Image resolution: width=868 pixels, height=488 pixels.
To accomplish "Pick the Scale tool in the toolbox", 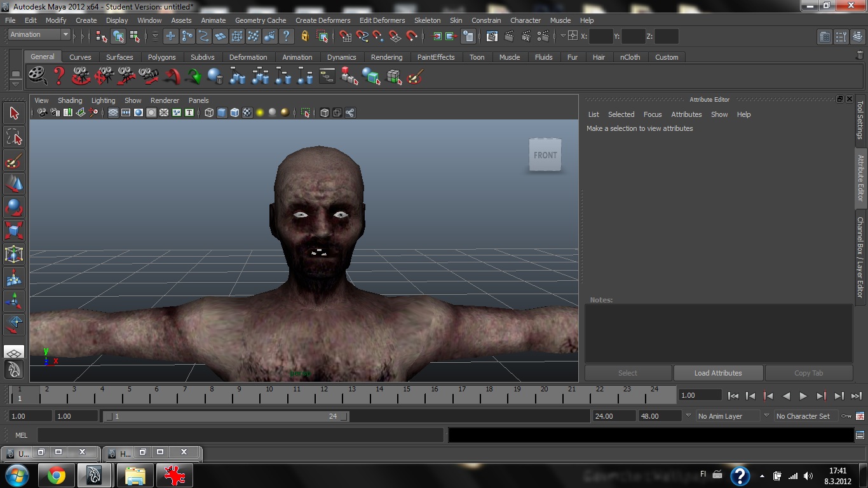I will point(14,229).
